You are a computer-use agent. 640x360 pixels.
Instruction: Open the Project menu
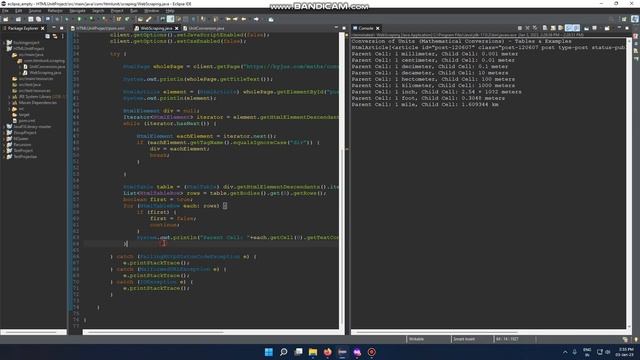point(117,11)
